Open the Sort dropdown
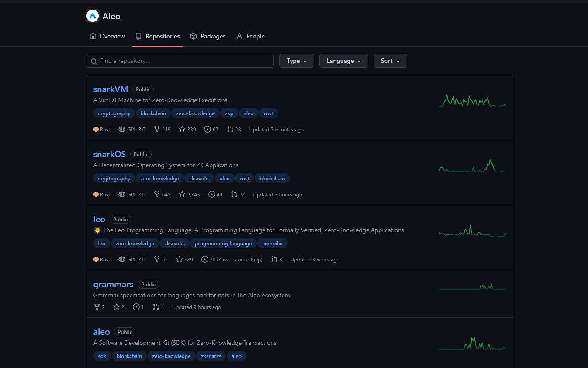 (x=390, y=61)
